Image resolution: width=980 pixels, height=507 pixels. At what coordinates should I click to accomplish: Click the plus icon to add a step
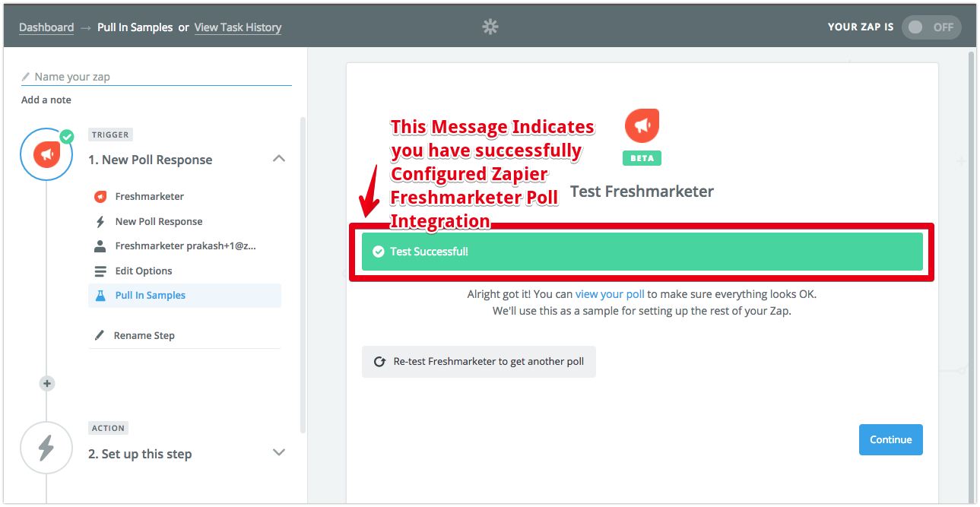point(47,384)
